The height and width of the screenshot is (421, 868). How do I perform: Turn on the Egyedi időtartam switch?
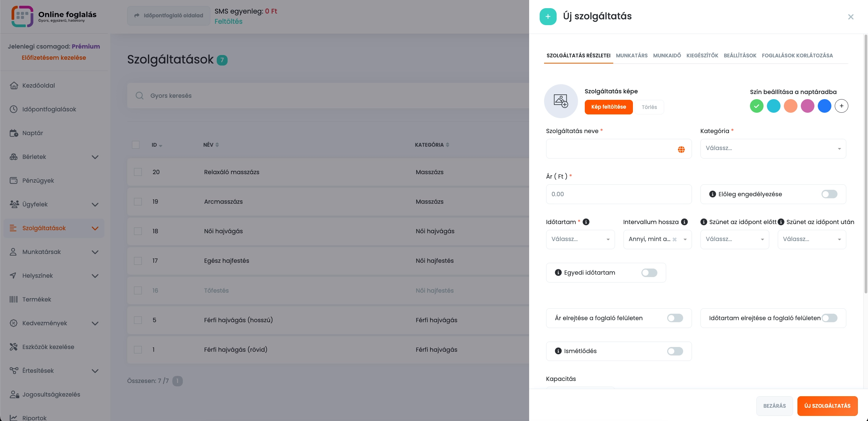click(649, 273)
